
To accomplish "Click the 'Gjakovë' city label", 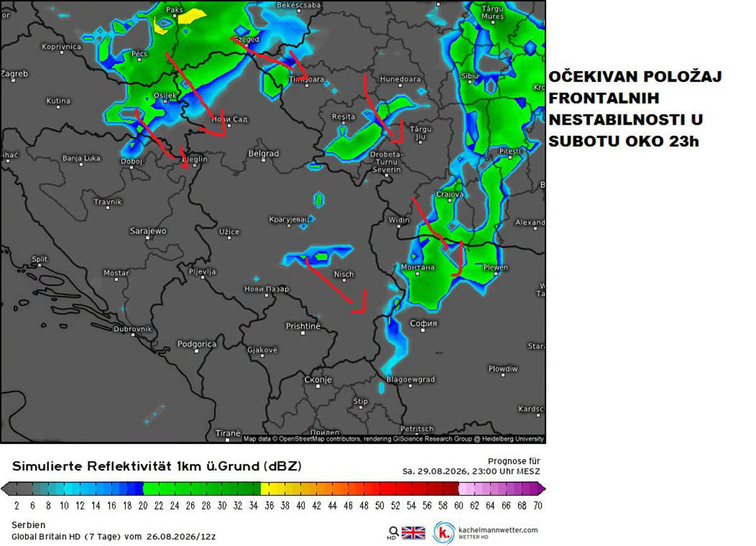I will [263, 350].
